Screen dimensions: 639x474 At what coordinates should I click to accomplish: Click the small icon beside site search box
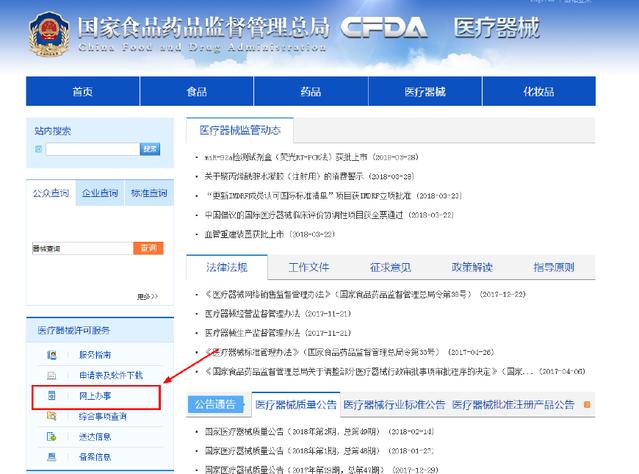click(39, 149)
